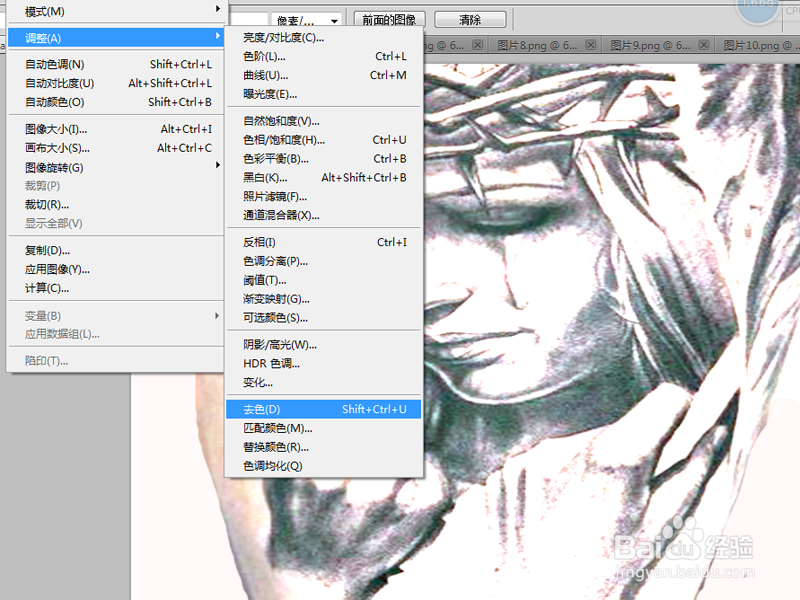Close the tab left of 图片8.png
The width and height of the screenshot is (800, 600).
click(x=478, y=45)
